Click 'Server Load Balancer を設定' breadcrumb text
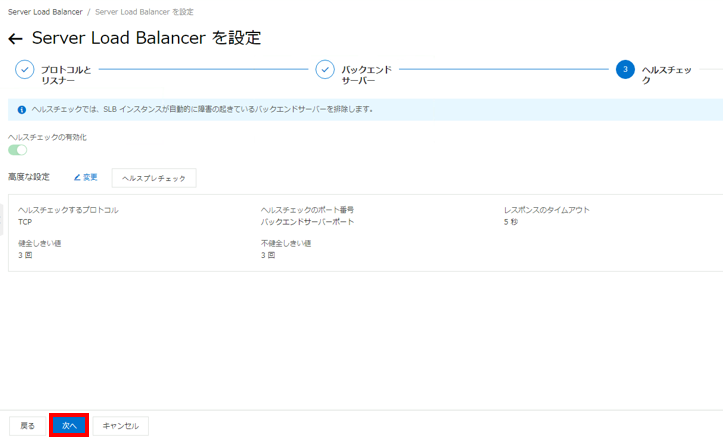Image resolution: width=723 pixels, height=446 pixels. pyautogui.click(x=144, y=12)
